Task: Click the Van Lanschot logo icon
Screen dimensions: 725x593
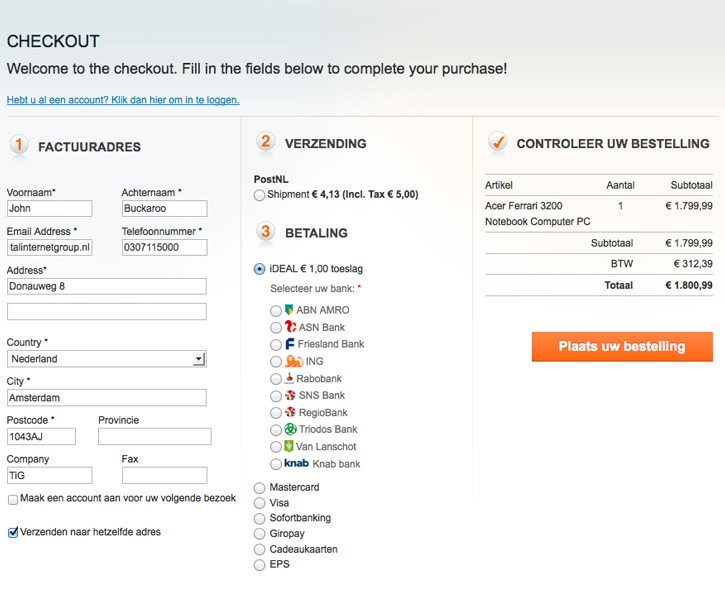Action: point(289,446)
